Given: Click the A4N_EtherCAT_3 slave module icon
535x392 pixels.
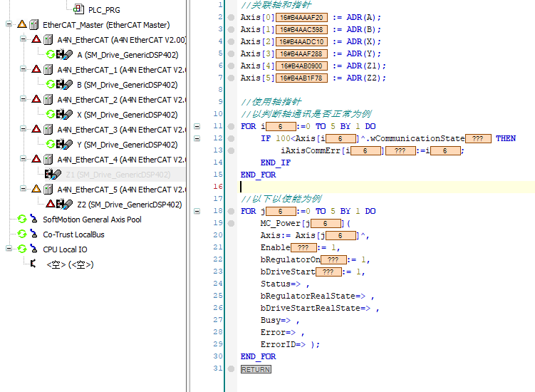Looking at the screenshot, I should 48,130.
